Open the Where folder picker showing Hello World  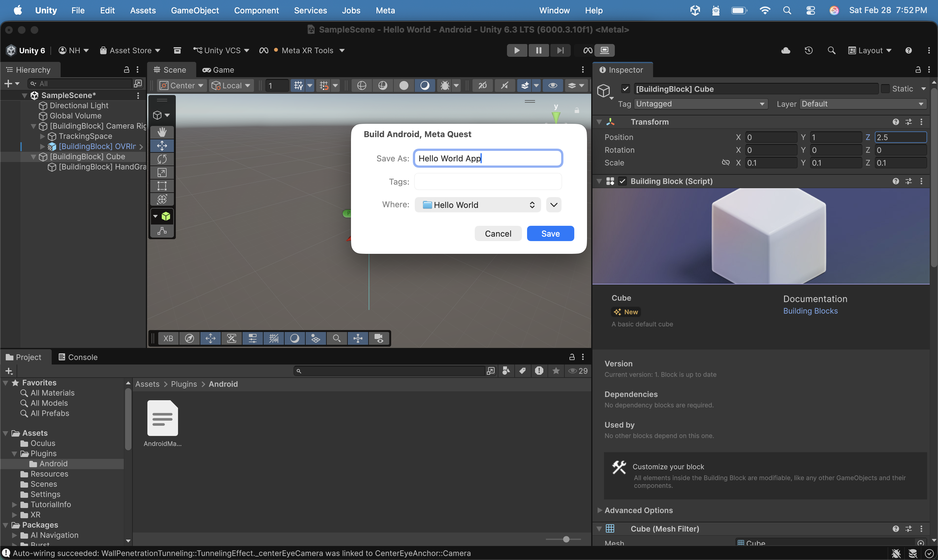tap(478, 204)
